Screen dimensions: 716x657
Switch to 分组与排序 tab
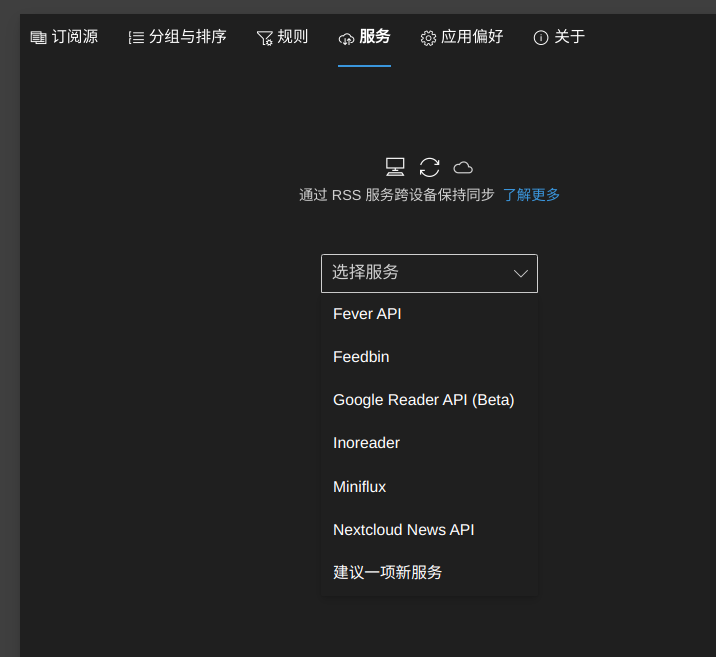tap(177, 37)
